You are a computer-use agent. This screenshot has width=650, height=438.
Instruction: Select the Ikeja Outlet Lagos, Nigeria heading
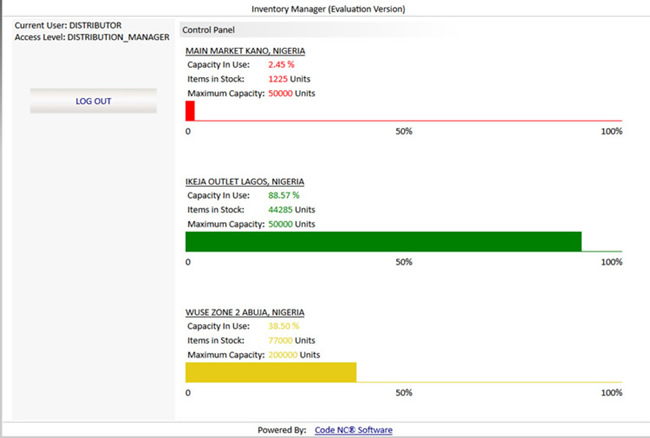click(x=246, y=182)
